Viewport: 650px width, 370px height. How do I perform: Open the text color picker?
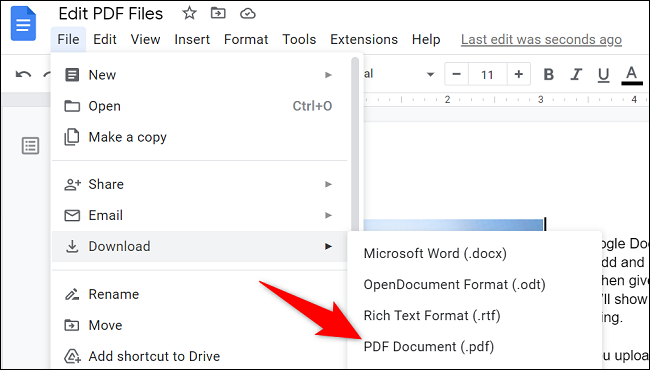[x=631, y=75]
